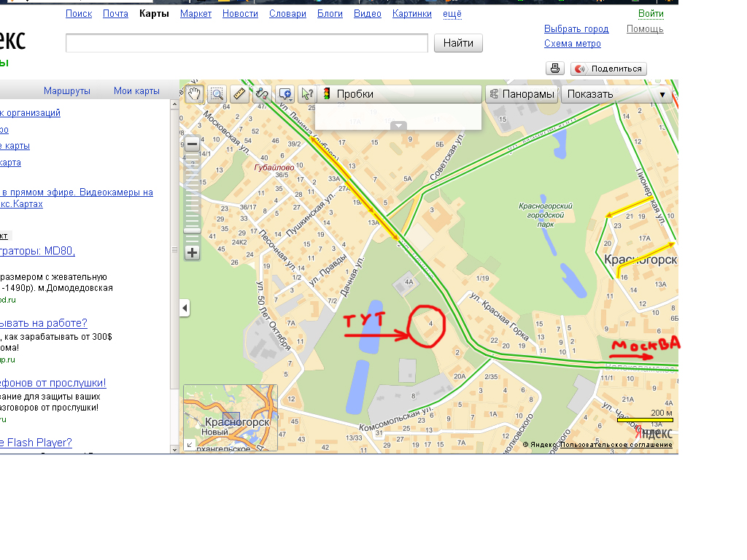Image resolution: width=747 pixels, height=560 pixels.
Task: Open the Маркет service
Action: coord(196,14)
